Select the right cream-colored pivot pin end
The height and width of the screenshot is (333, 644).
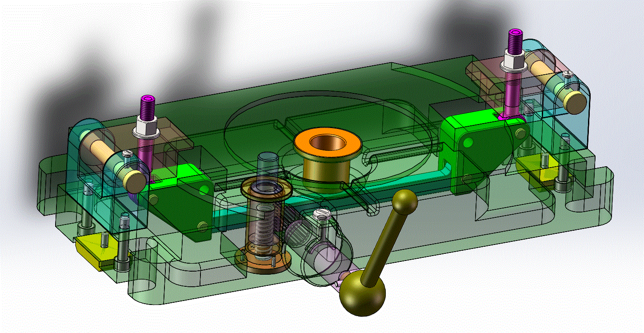click(x=575, y=102)
